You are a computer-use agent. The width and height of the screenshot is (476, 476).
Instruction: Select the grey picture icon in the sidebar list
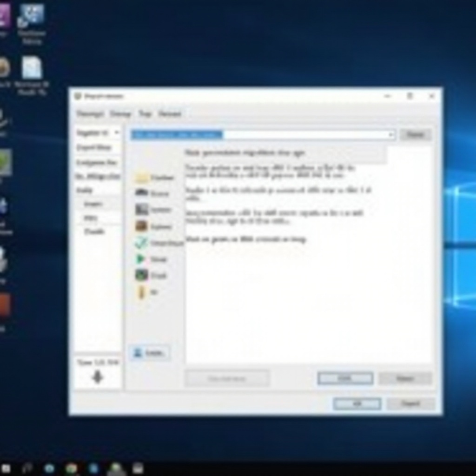141,210
